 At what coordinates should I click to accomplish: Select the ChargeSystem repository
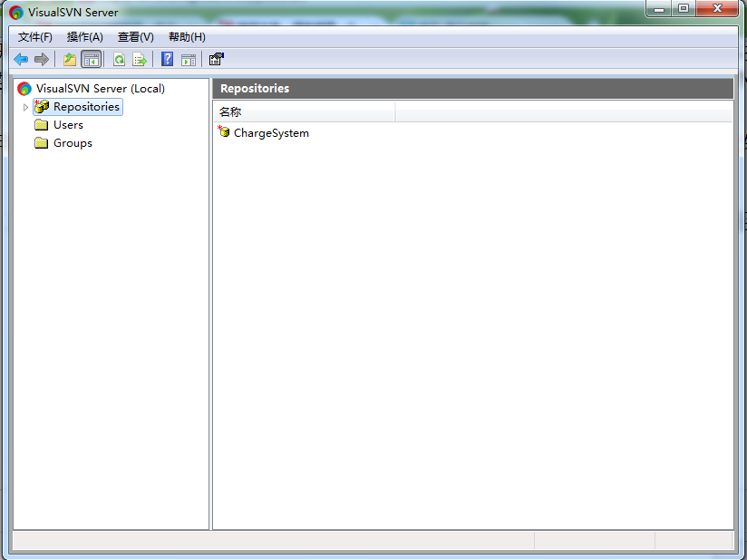(x=271, y=133)
